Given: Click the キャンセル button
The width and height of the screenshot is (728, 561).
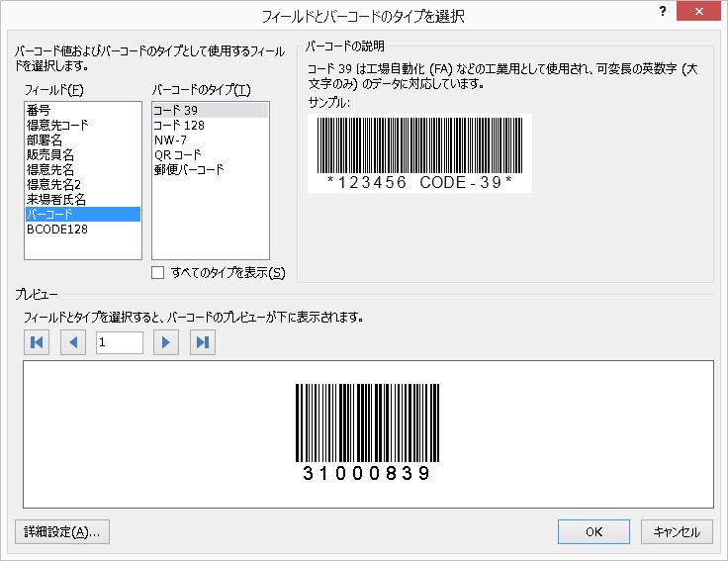Looking at the screenshot, I should pyautogui.click(x=677, y=531).
